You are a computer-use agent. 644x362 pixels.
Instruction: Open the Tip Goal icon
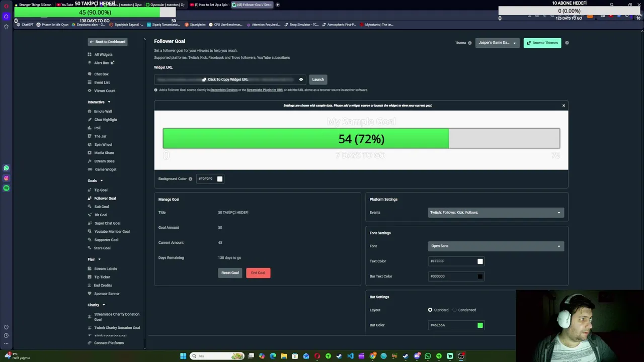click(90, 190)
